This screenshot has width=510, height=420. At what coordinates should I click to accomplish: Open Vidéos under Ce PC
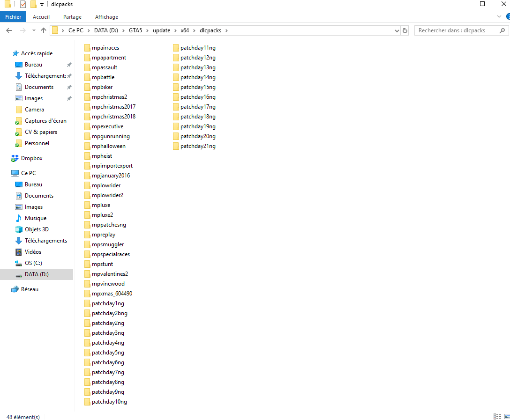pyautogui.click(x=33, y=252)
